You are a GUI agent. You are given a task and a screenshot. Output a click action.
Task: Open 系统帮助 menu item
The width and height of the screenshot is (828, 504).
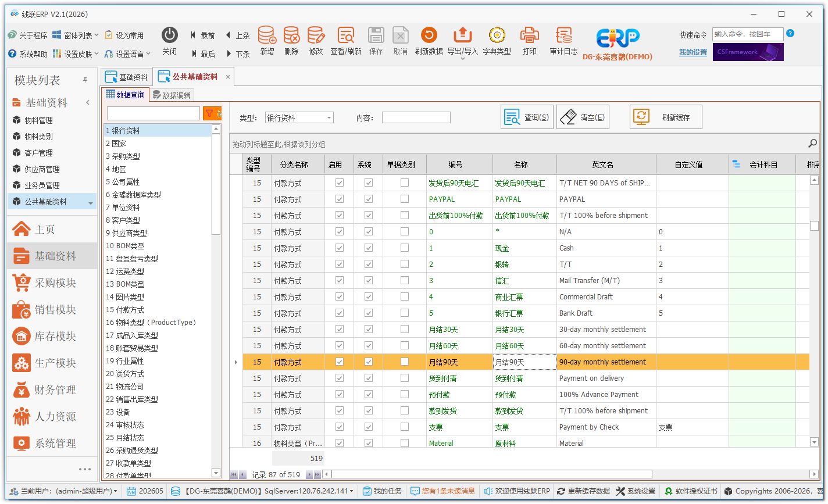[27, 54]
